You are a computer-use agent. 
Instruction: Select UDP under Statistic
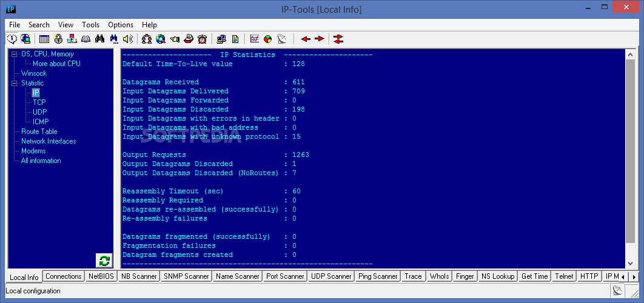pos(39,112)
